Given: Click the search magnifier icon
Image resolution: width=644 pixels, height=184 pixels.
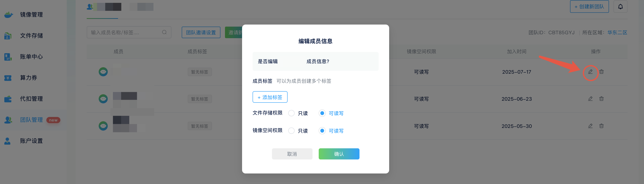Looking at the screenshot, I should point(164,32).
